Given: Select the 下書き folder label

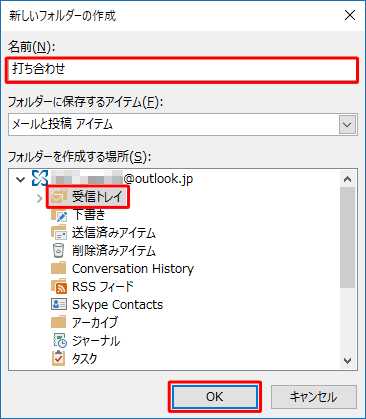Looking at the screenshot, I should [x=89, y=214].
